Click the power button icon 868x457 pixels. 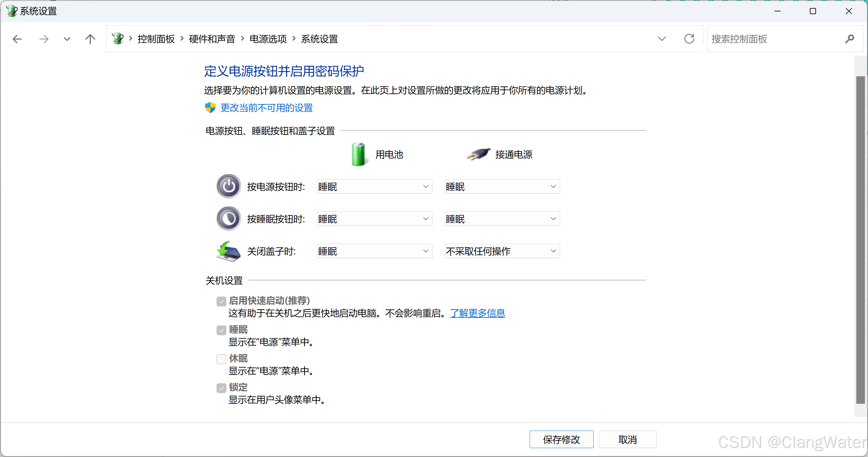229,186
